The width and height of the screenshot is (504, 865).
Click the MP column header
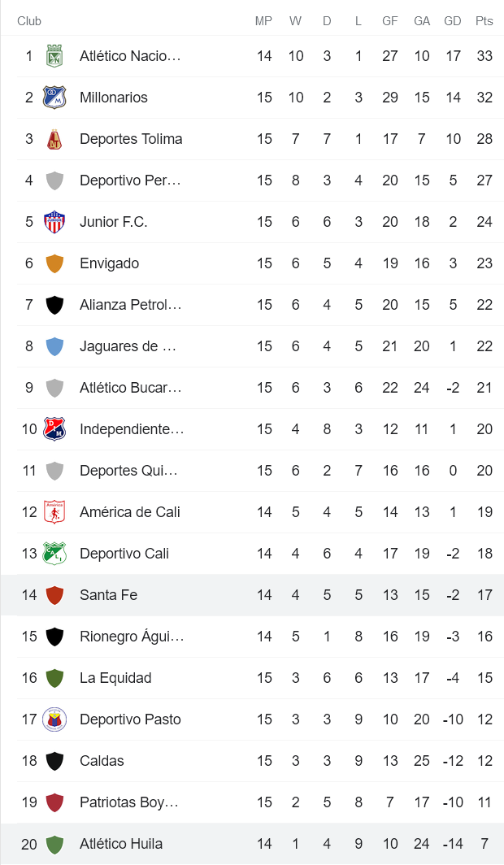click(x=264, y=22)
